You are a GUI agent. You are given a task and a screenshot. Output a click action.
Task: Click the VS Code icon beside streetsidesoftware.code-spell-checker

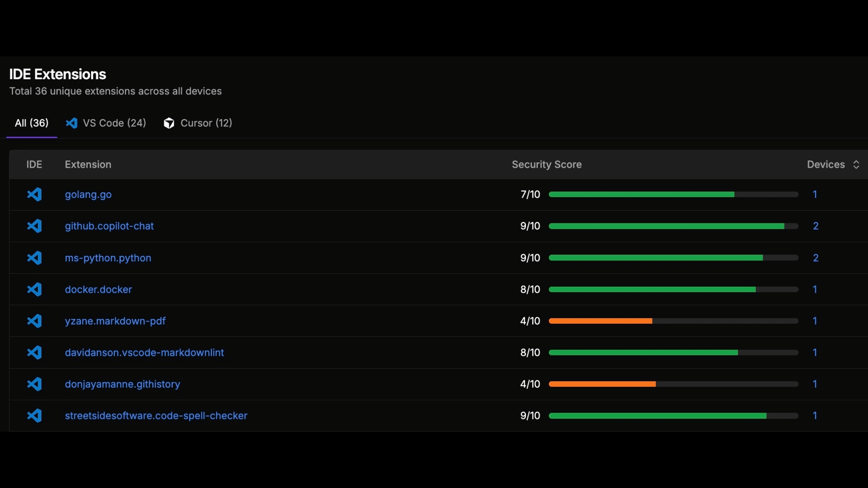pos(34,416)
